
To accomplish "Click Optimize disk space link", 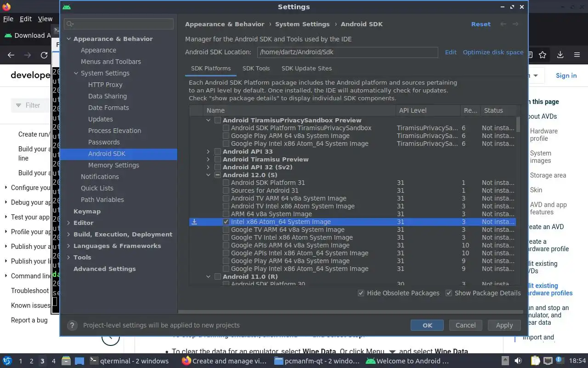I will click(x=493, y=52).
